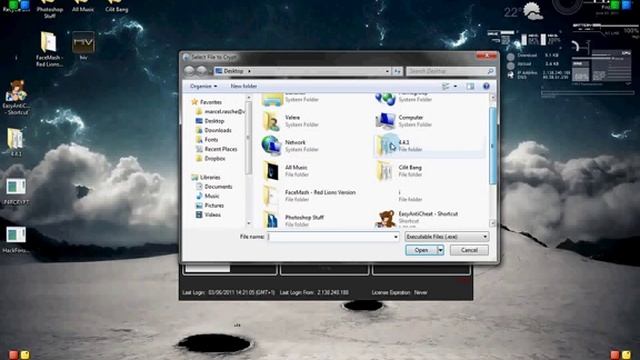
Task: Click the Back navigation arrow
Action: click(x=189, y=71)
